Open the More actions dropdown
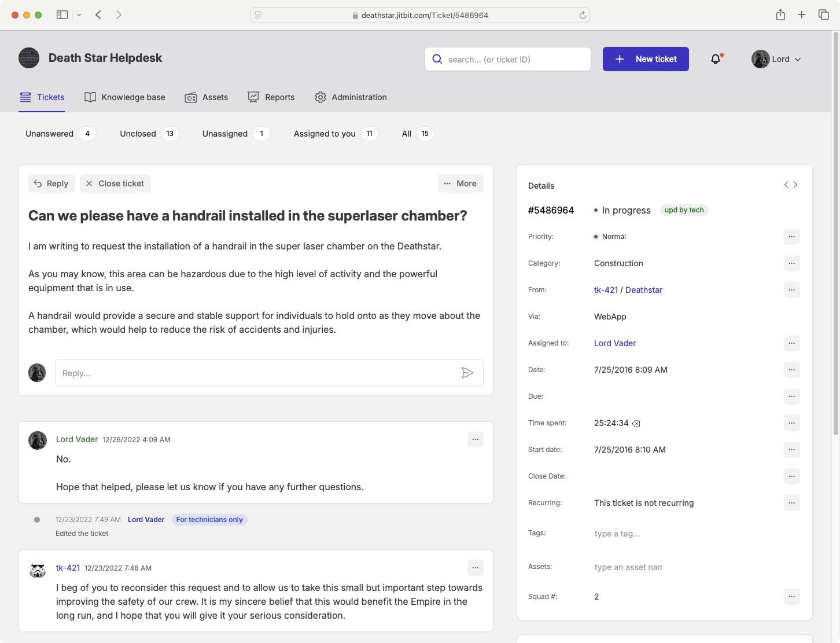The height and width of the screenshot is (643, 840). 460,183
